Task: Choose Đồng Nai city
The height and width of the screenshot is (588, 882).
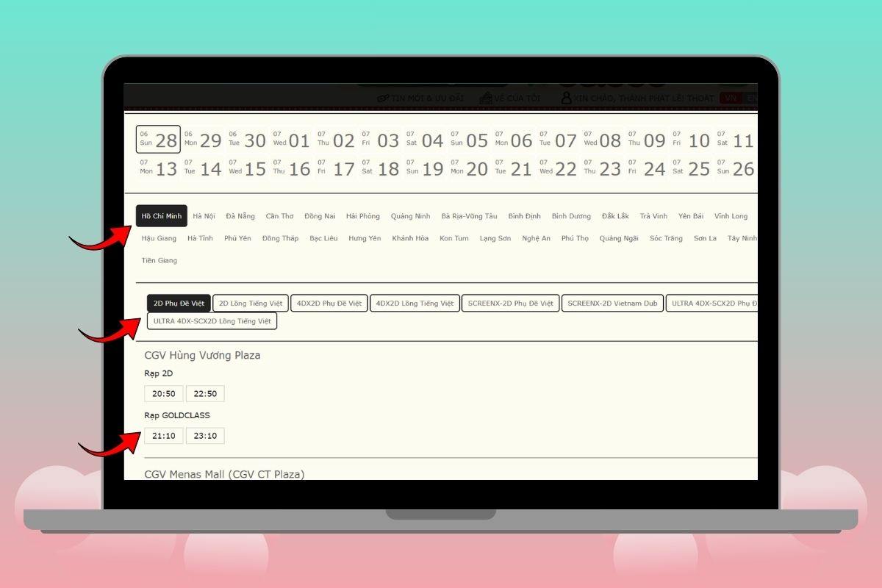Action: click(320, 216)
